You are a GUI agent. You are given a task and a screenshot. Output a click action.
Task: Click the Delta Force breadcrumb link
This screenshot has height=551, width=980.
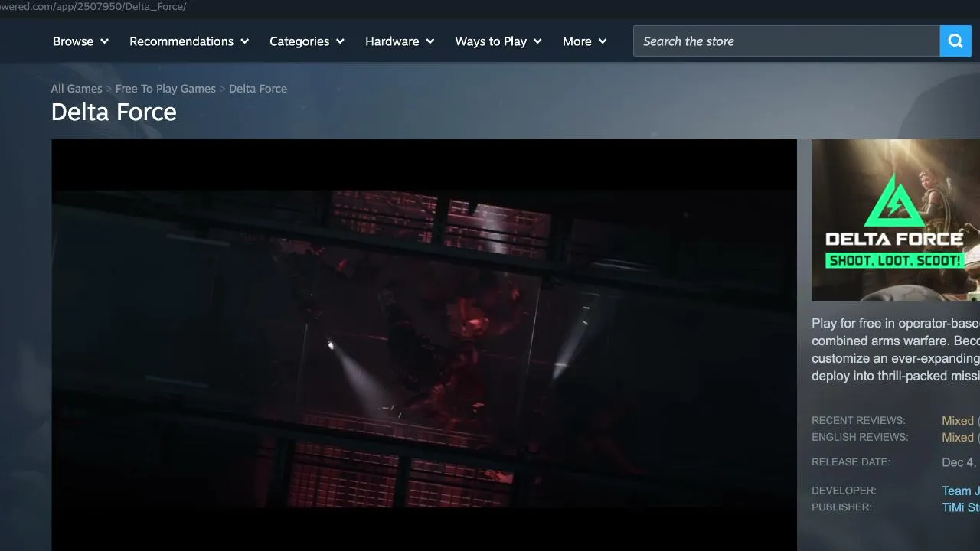click(258, 89)
